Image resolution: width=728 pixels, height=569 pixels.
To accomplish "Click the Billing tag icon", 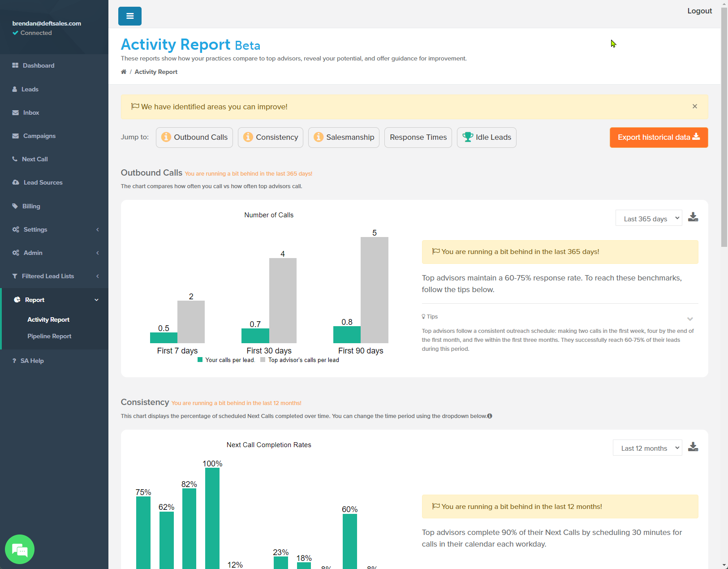I will point(15,206).
